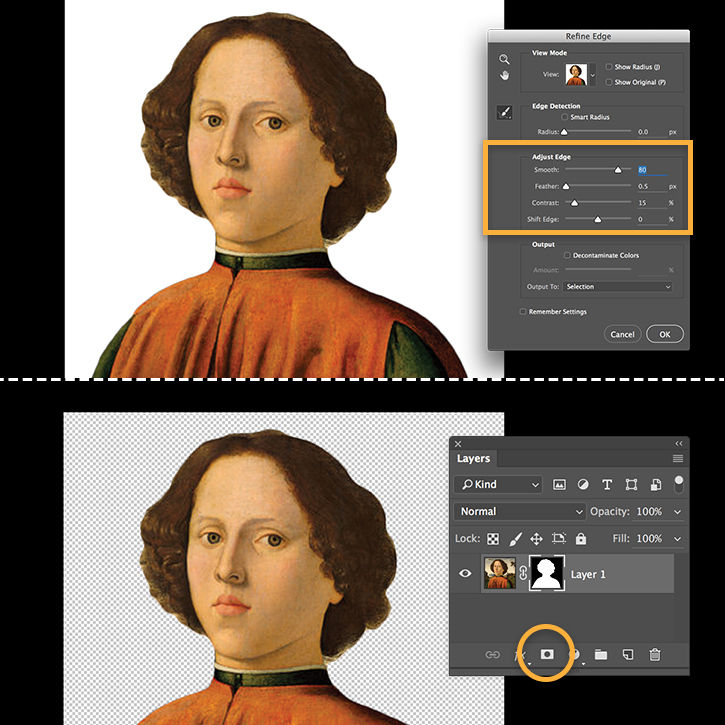Toggle the layer filtering switch
Image resolution: width=725 pixels, height=725 pixels.
click(x=678, y=484)
